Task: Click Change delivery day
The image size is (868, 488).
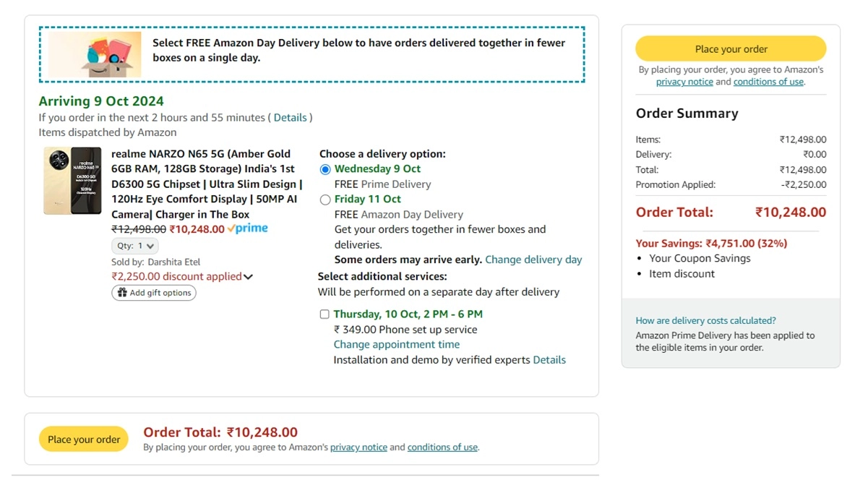Action: pyautogui.click(x=533, y=260)
